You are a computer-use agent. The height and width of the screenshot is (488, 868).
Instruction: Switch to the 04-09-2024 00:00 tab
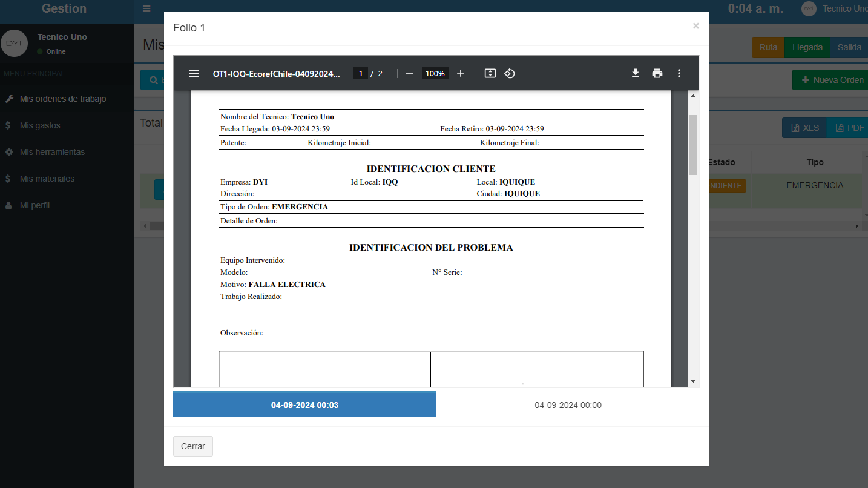coord(568,405)
